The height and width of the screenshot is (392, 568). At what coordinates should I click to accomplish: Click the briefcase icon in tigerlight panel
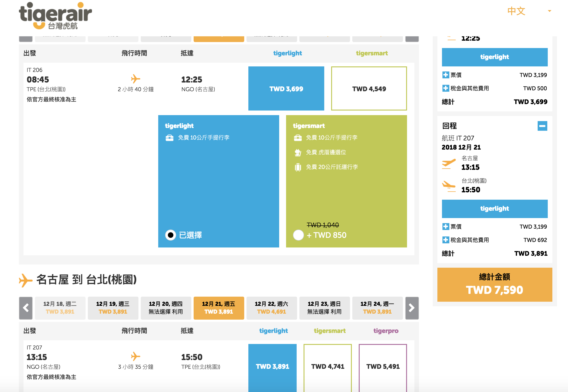click(169, 138)
